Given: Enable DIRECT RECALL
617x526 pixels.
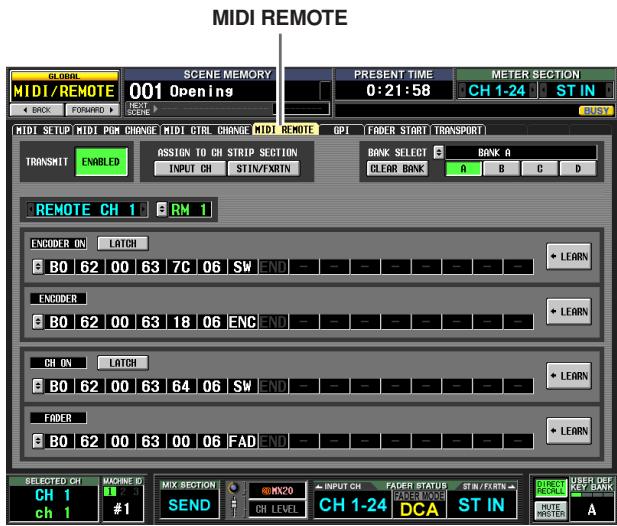Looking at the screenshot, I should 550,488.
